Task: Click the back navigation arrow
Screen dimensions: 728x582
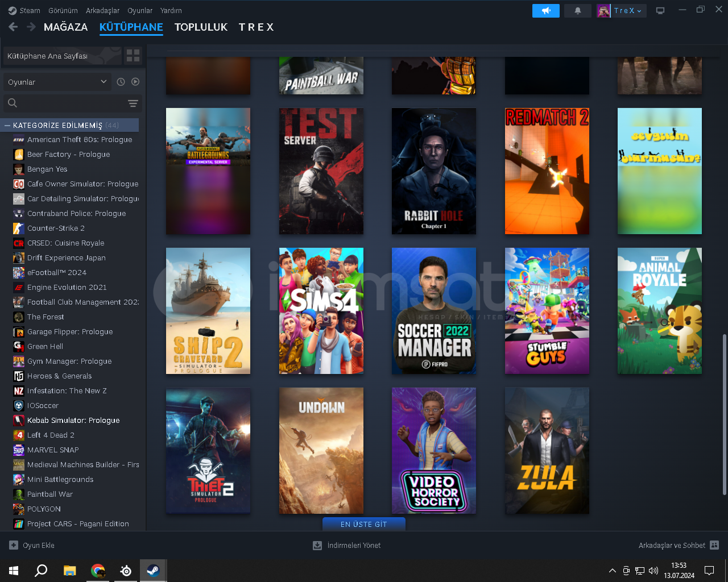Action: click(13, 27)
